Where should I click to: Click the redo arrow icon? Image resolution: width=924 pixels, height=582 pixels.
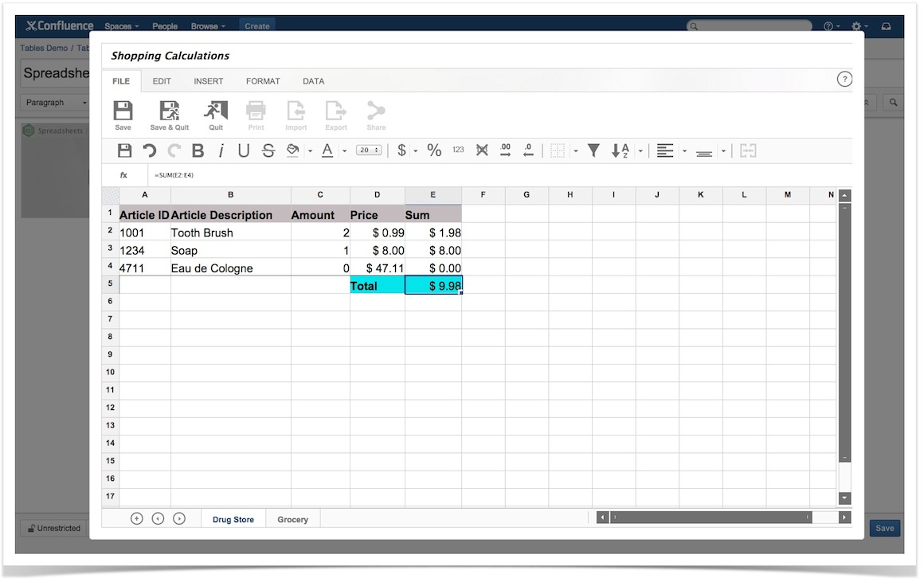tap(174, 150)
